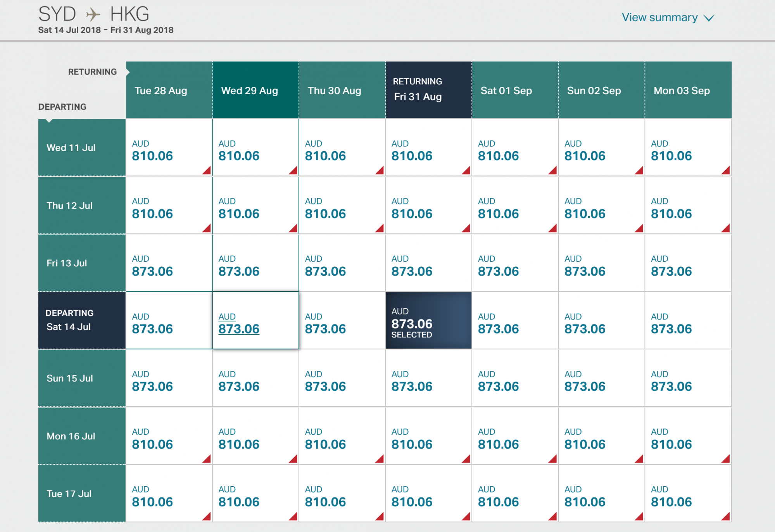Pick fare for Tue 17 Jul, Tue 28 Aug
Image resolution: width=775 pixels, height=532 pixels.
(169, 493)
